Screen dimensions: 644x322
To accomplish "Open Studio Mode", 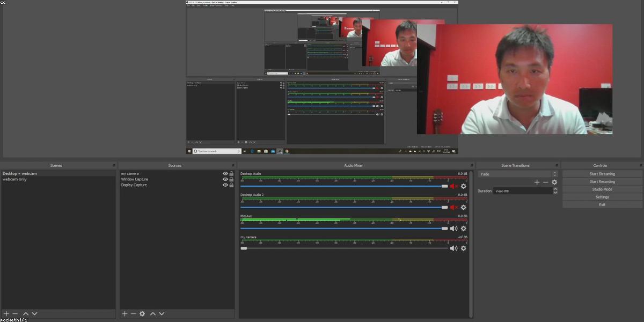I will tap(602, 189).
